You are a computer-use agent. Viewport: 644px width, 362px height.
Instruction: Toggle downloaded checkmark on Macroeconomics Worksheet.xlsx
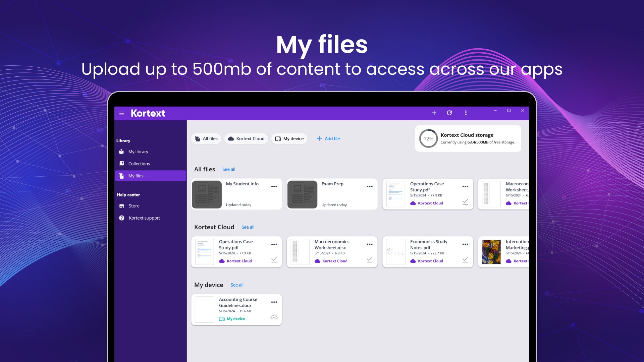click(x=369, y=260)
